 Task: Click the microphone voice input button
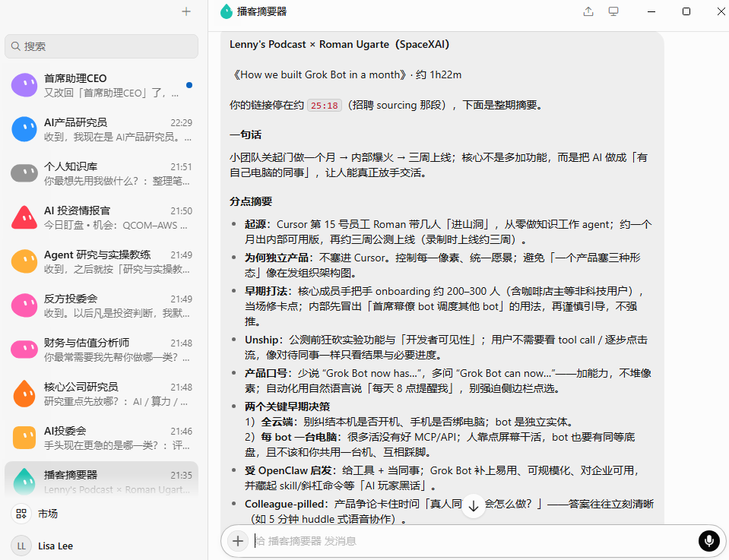coord(708,541)
